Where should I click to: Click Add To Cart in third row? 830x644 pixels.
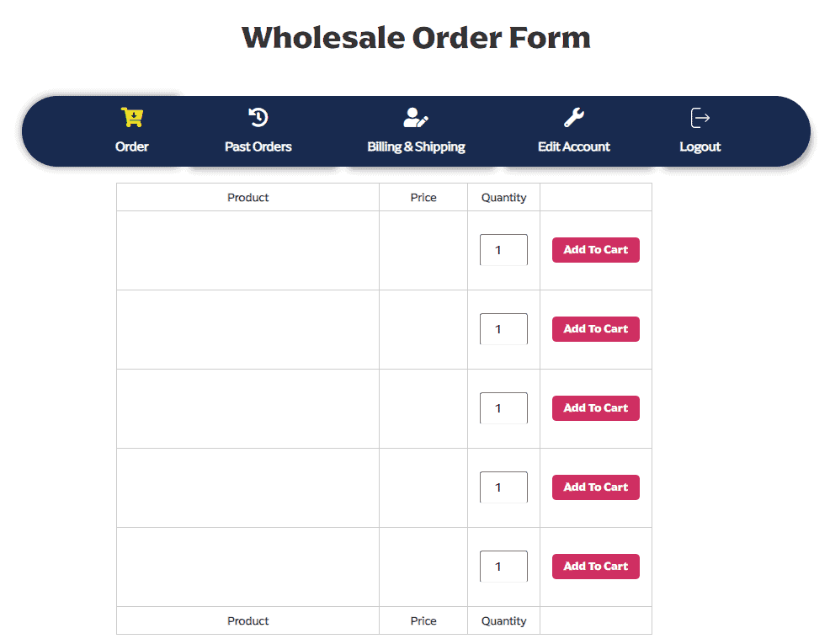pyautogui.click(x=595, y=408)
